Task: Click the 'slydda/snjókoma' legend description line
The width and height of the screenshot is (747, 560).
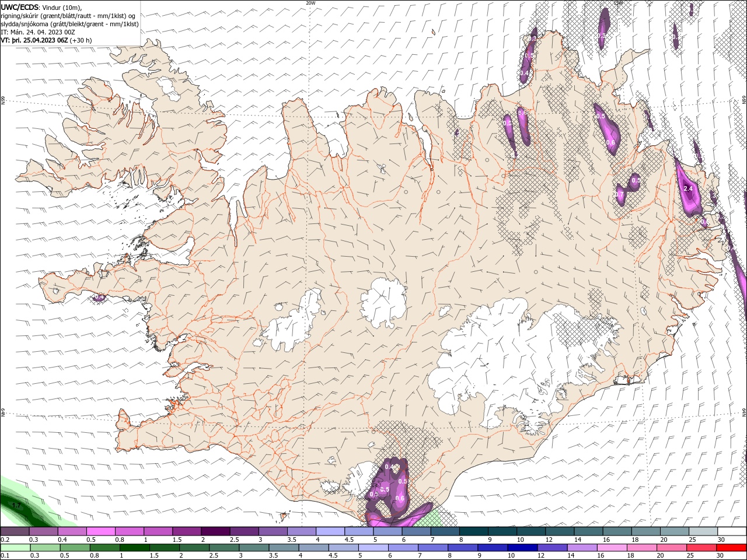Action: (70, 24)
